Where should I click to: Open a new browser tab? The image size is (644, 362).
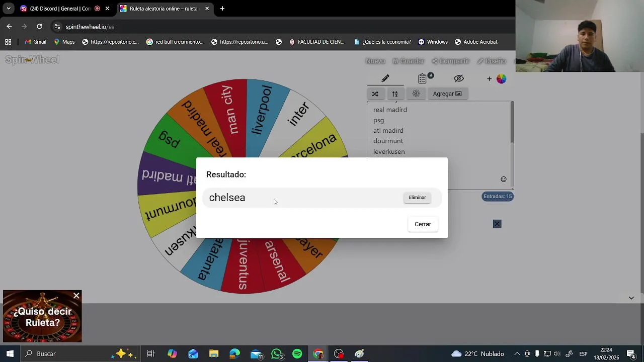(222, 9)
